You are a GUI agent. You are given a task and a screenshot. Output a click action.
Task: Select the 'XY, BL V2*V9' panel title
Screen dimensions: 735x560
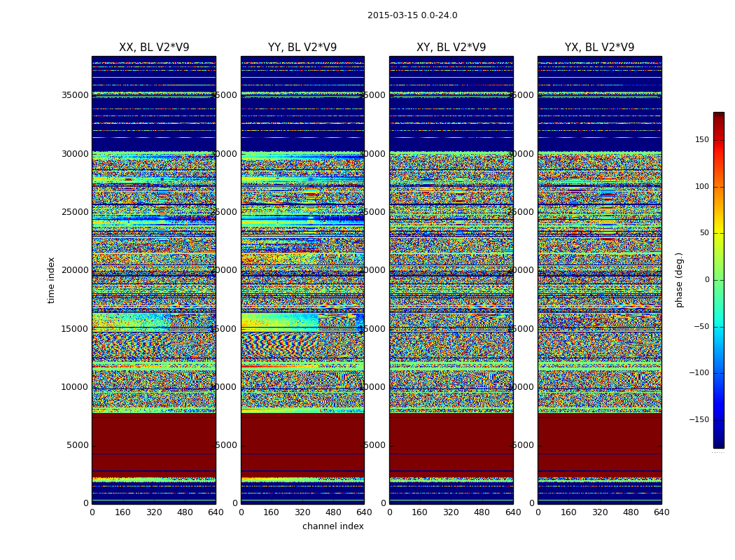[451, 48]
